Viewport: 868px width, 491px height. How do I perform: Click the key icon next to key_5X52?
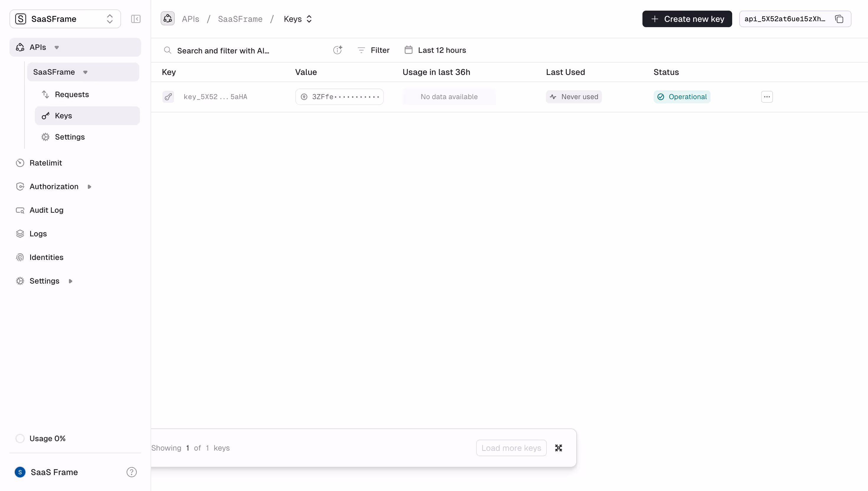click(x=168, y=97)
